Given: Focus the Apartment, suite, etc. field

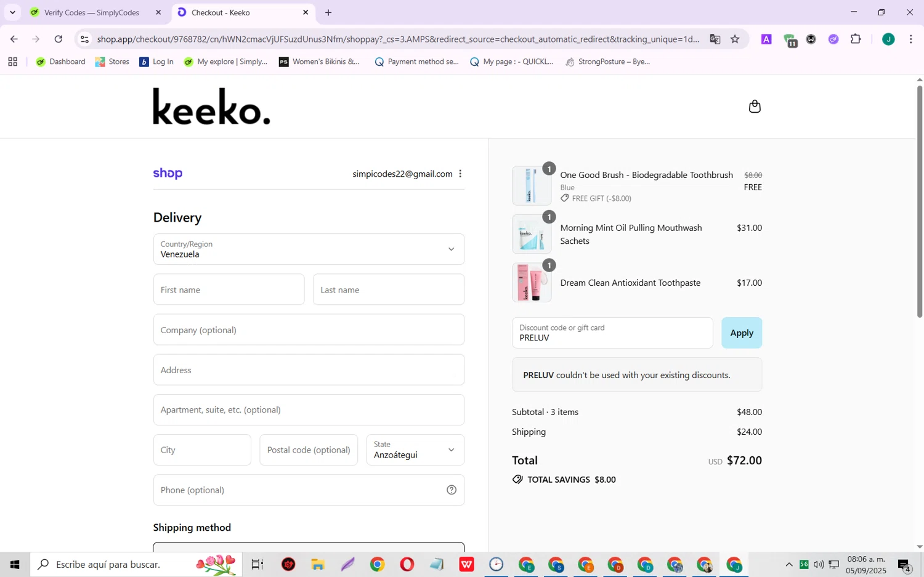Looking at the screenshot, I should click(309, 410).
